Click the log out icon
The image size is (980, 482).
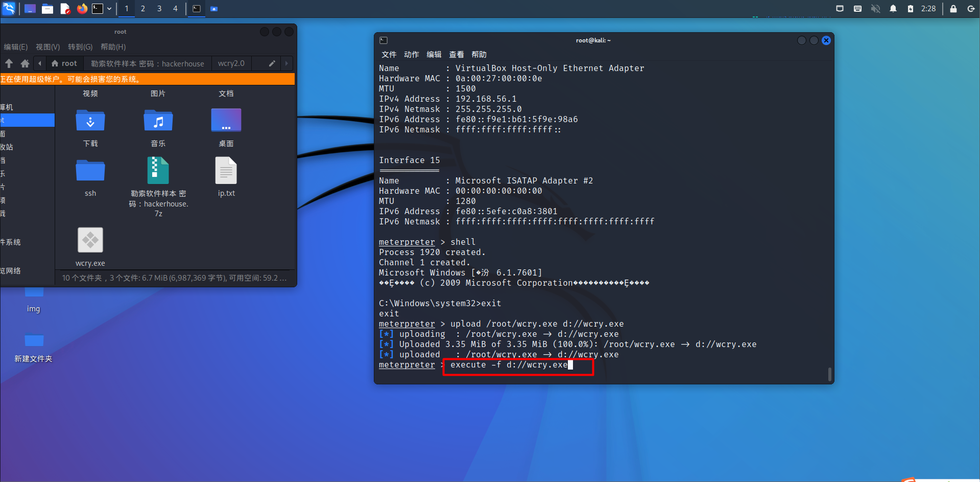[x=971, y=9]
